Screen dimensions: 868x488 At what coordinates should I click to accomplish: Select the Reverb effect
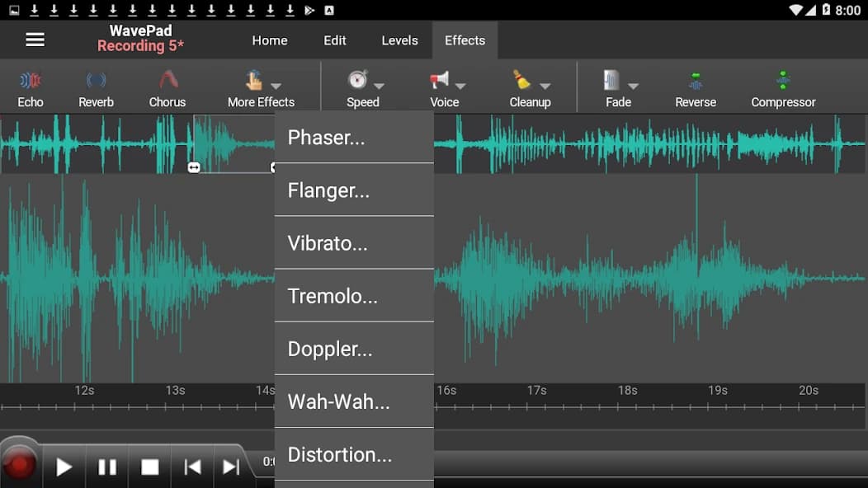(x=97, y=87)
